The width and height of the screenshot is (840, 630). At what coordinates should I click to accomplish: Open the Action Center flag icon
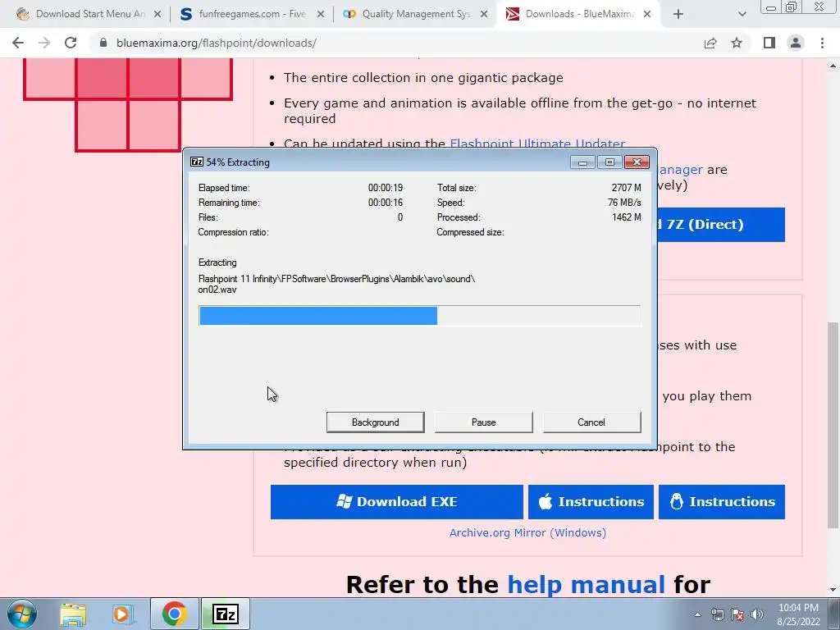(737, 614)
